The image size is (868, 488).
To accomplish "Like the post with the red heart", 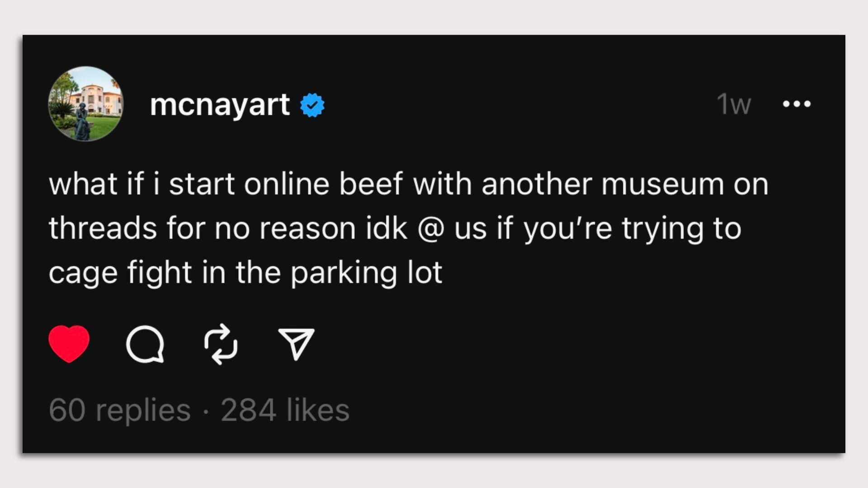I will (x=69, y=344).
